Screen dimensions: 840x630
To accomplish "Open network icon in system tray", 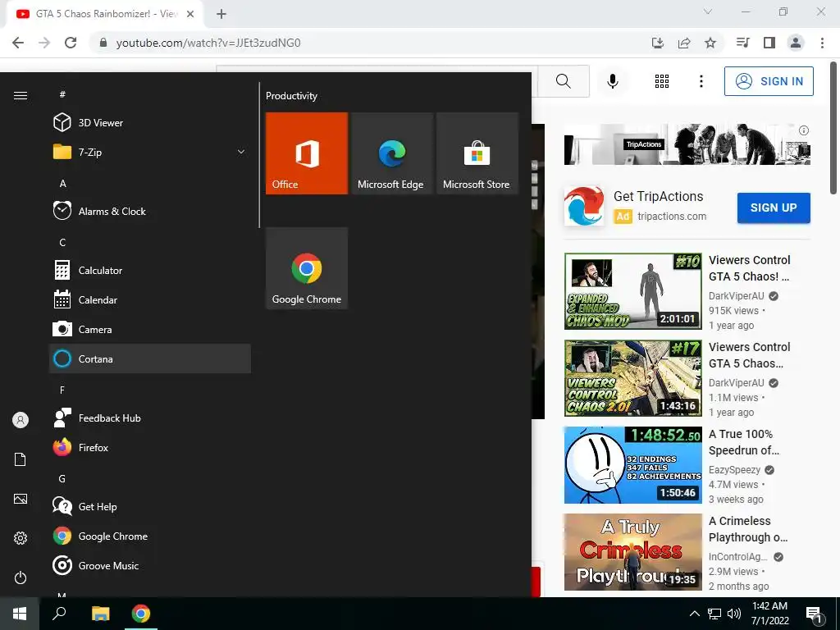I will coord(714,614).
